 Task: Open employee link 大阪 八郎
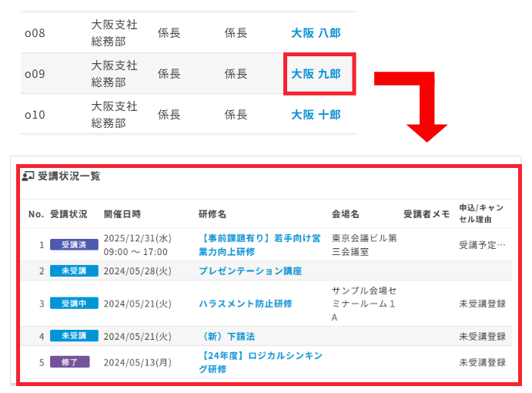(x=316, y=33)
